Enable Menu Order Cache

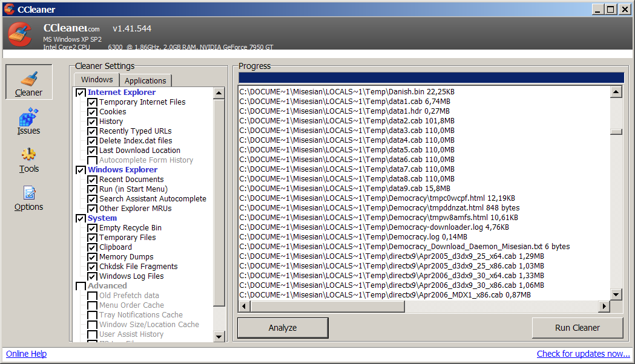tap(93, 306)
